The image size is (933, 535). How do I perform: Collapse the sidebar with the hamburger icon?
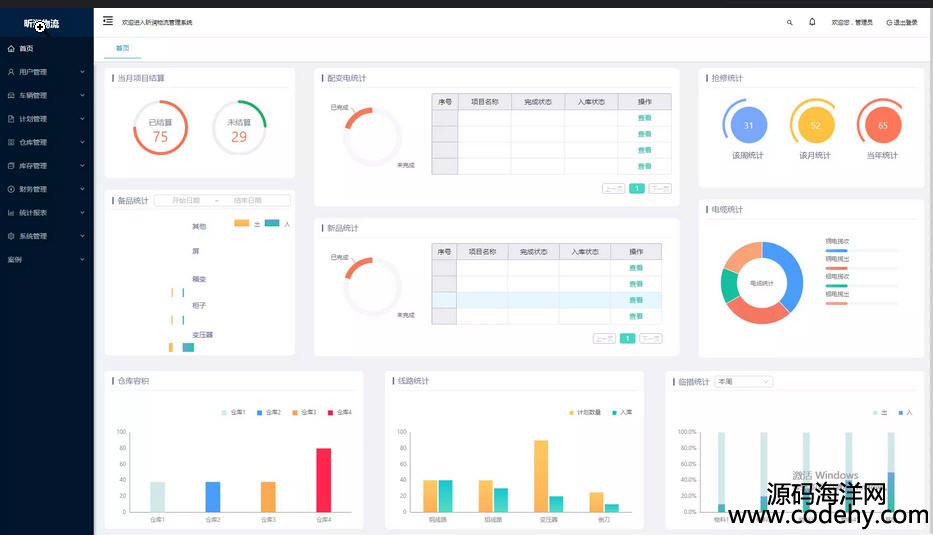coord(108,21)
